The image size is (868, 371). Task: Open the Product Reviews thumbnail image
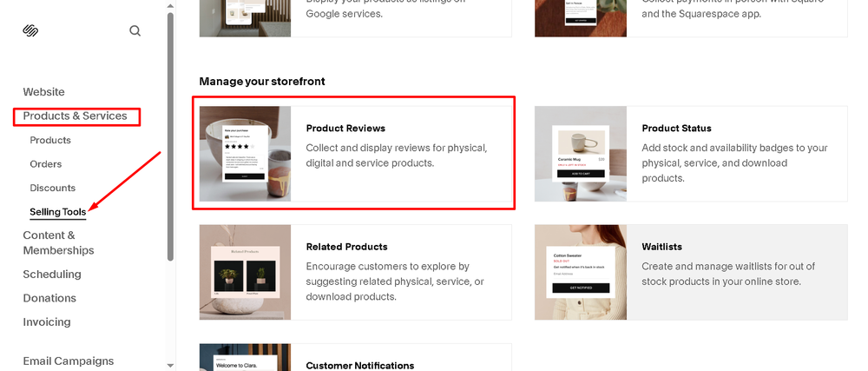(246, 154)
